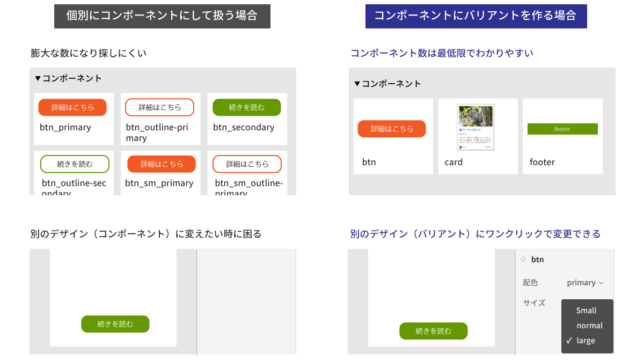The image size is (644, 362).
Task: Click the btn_sm_primary orange component
Action: coord(162,164)
